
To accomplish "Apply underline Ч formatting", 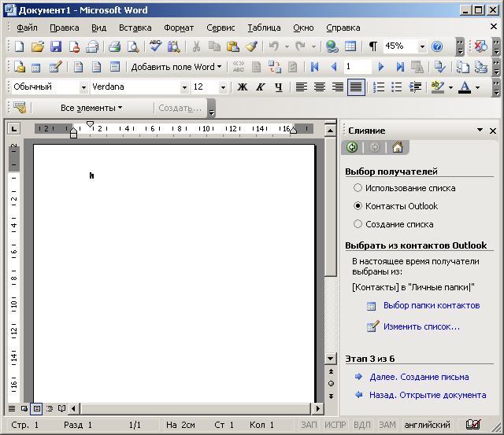I will (x=279, y=87).
